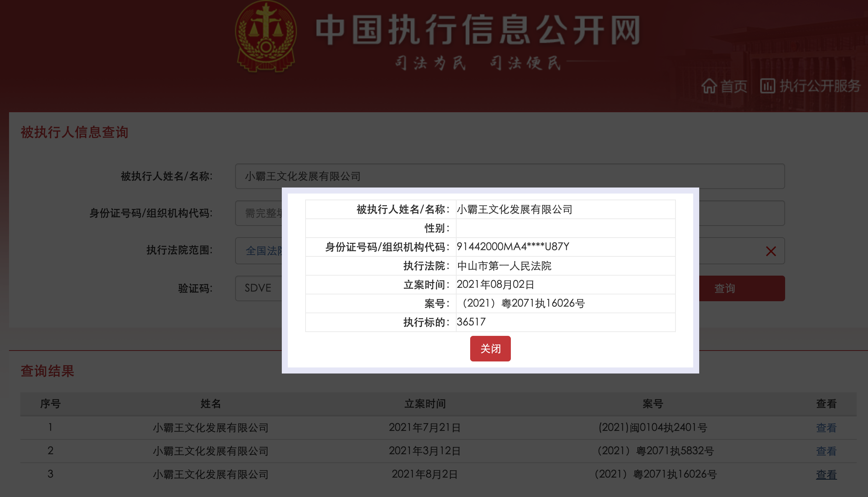Click case number text in popup

point(523,303)
